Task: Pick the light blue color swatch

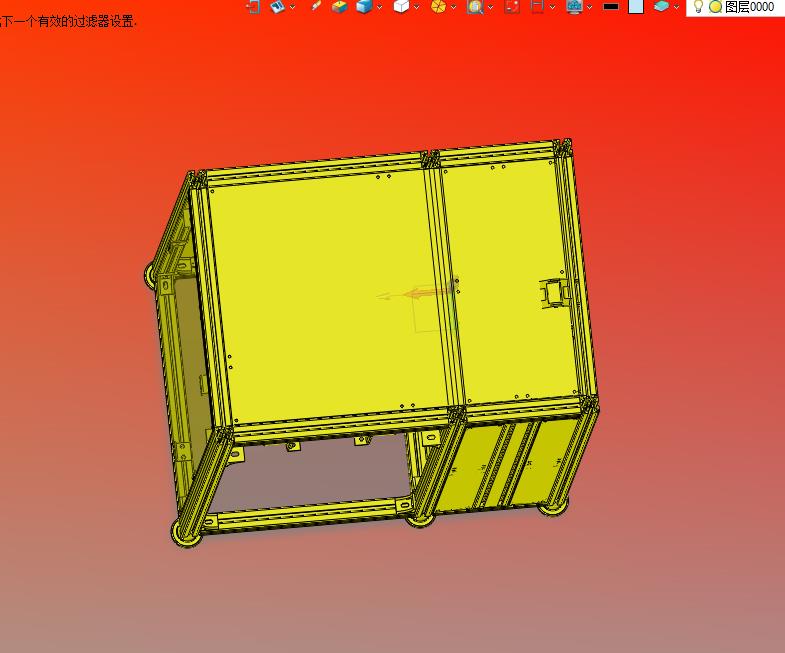Action: point(636,7)
